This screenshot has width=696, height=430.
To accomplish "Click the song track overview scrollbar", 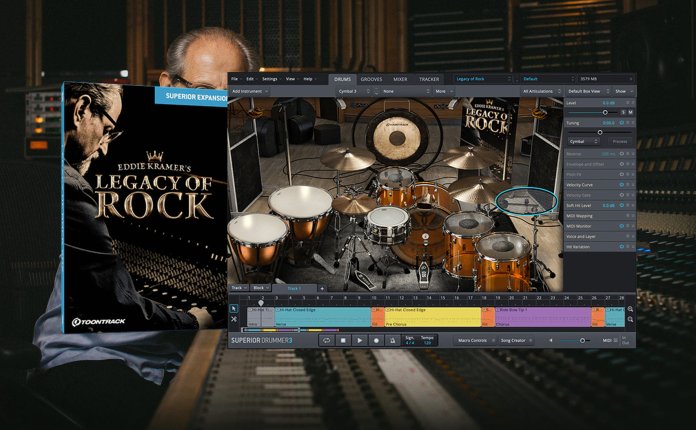I will click(x=291, y=330).
